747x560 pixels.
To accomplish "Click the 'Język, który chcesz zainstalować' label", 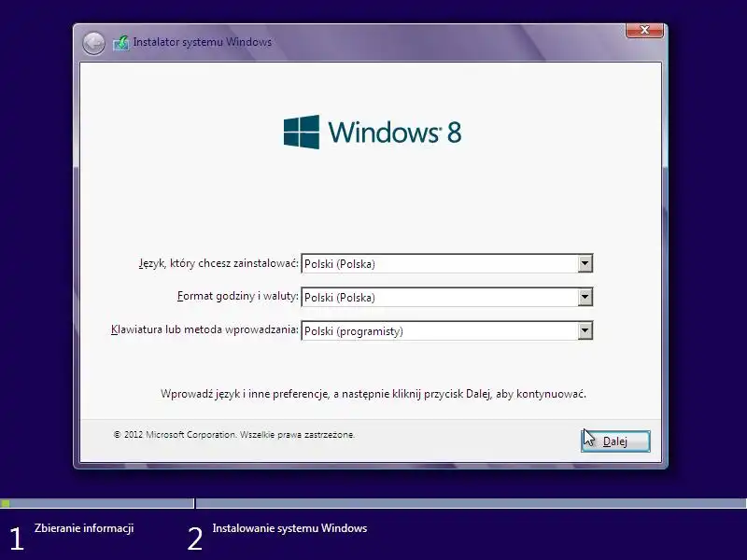I will (218, 263).
